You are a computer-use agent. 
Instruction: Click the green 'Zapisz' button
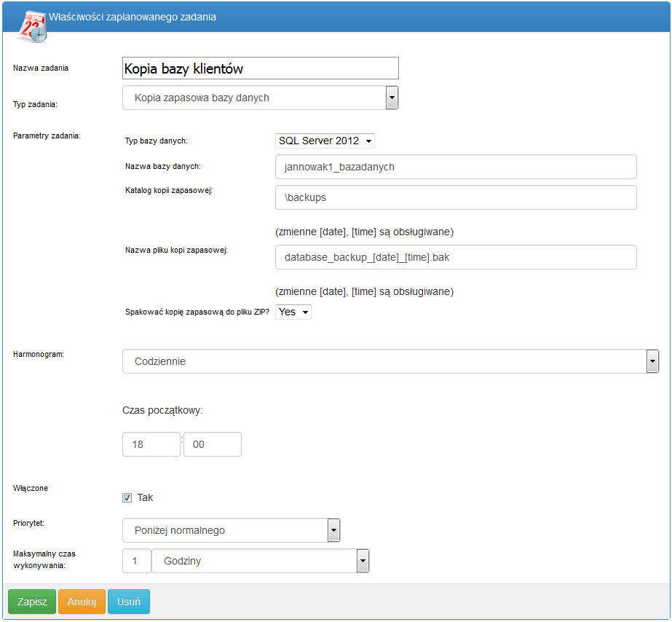click(x=32, y=602)
